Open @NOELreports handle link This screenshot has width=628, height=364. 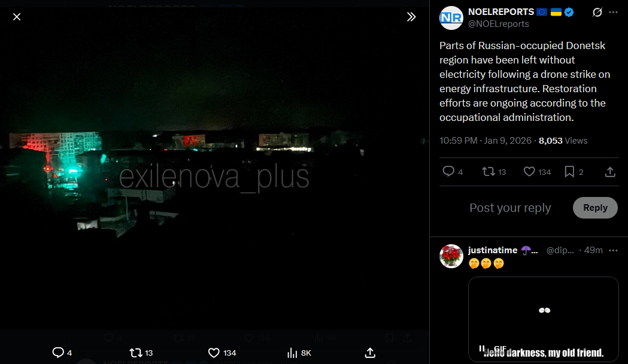pyautogui.click(x=499, y=24)
